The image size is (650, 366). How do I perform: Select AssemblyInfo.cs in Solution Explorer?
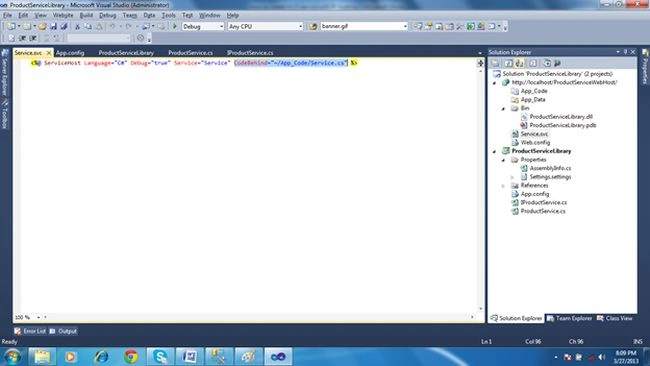click(x=550, y=168)
